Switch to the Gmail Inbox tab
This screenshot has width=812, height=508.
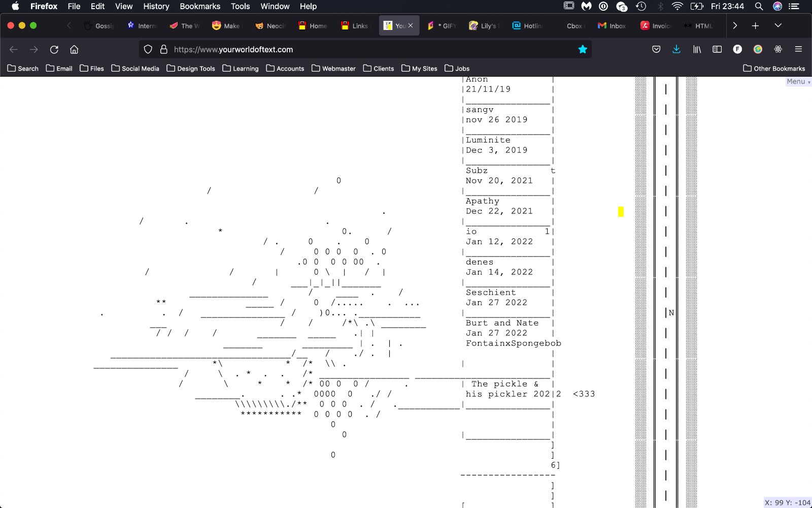613,25
